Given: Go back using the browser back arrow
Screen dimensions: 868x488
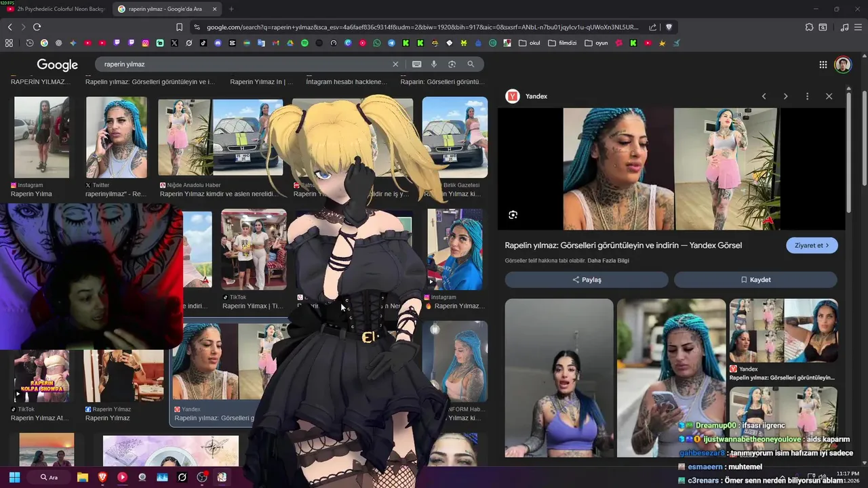Looking at the screenshot, I should click(x=9, y=27).
